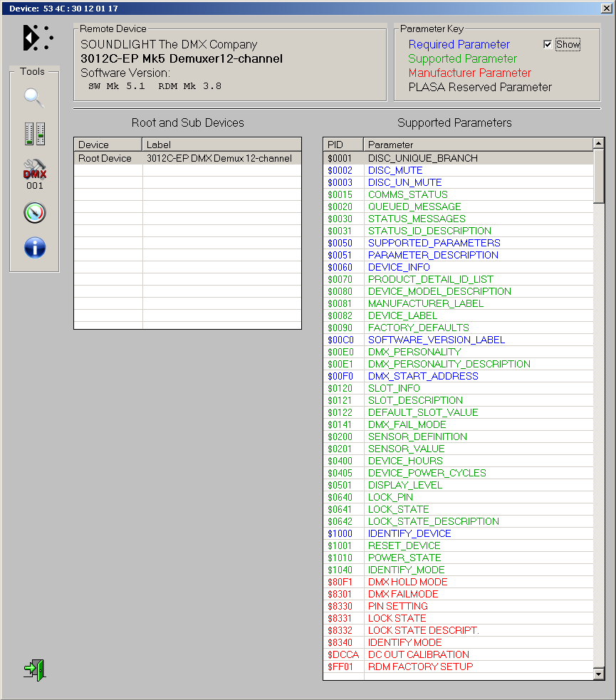Click the scroll down arrow of parameters list
616x700 pixels.
click(598, 674)
